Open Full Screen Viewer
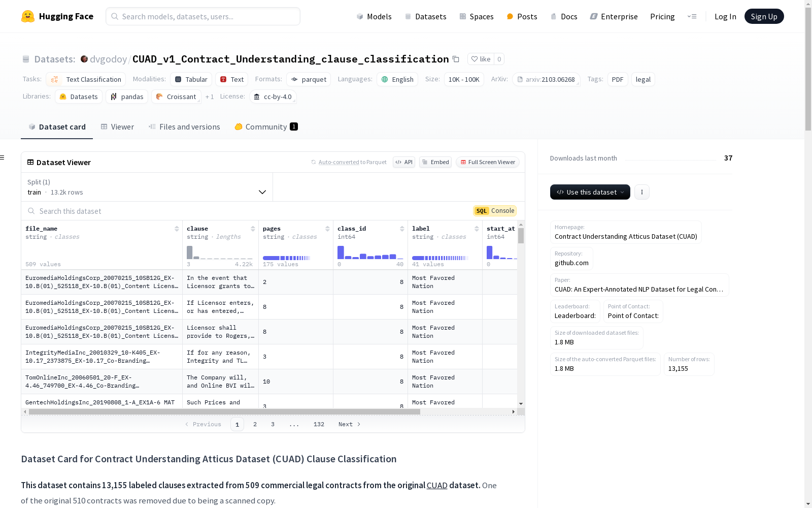Viewport: 812px width, 508px height. tap(488, 162)
